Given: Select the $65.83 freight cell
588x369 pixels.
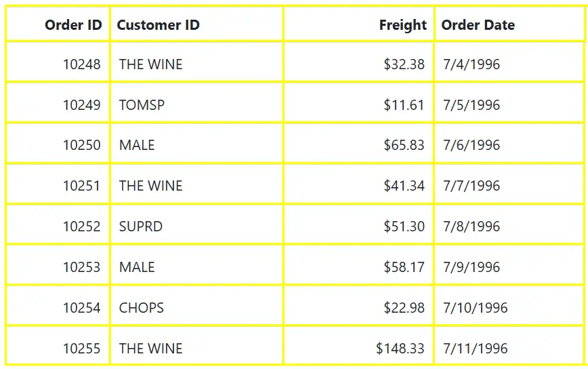Looking at the screenshot, I should coord(404,145).
